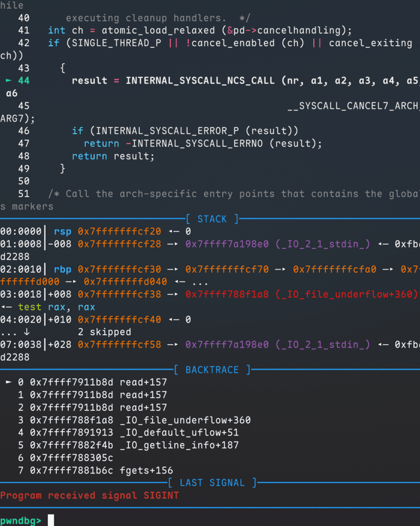Click 'test rax, rax' instruction text

(x=57, y=307)
